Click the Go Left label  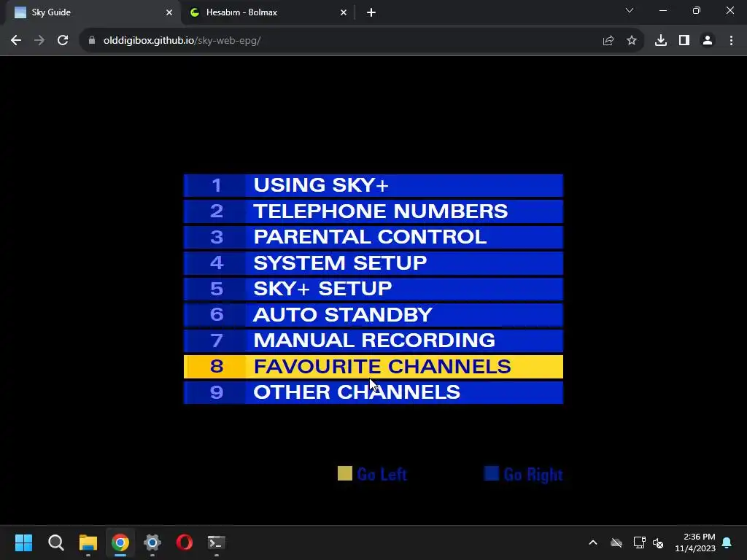click(x=382, y=474)
